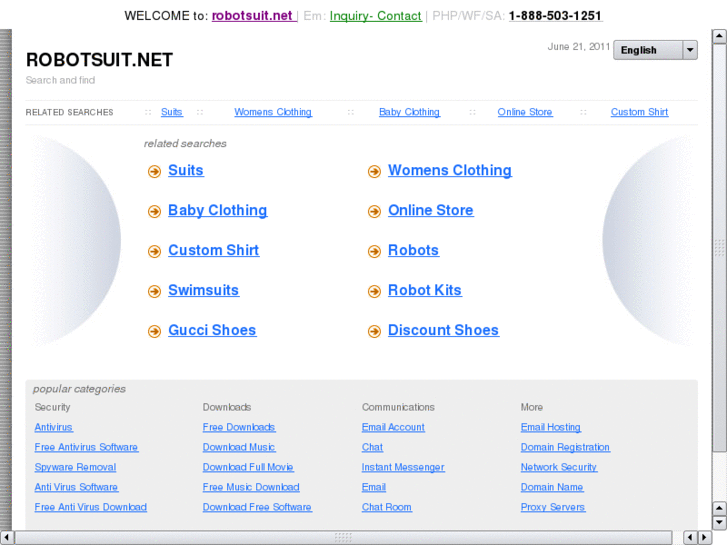Select Custom Shirt in the related searches bar

pyautogui.click(x=639, y=112)
